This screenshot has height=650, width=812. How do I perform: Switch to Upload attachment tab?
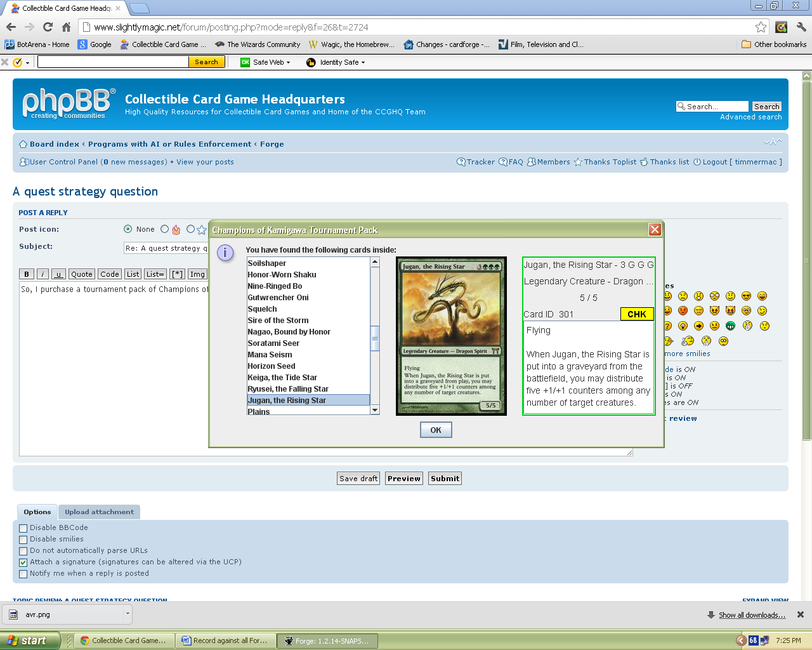pos(99,512)
